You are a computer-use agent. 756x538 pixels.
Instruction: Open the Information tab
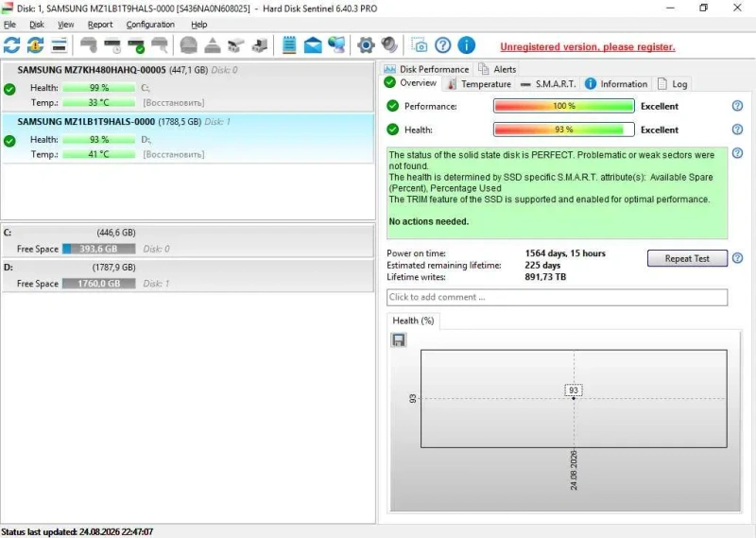(616, 84)
